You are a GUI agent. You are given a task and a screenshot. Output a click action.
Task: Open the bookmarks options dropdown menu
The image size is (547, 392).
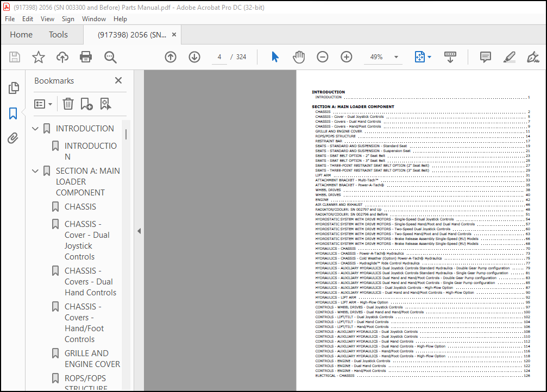(x=43, y=104)
